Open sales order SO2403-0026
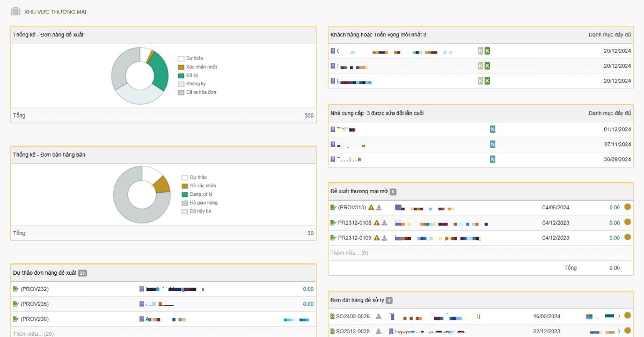Image resolution: width=644 pixels, height=337 pixels. pyautogui.click(x=353, y=317)
